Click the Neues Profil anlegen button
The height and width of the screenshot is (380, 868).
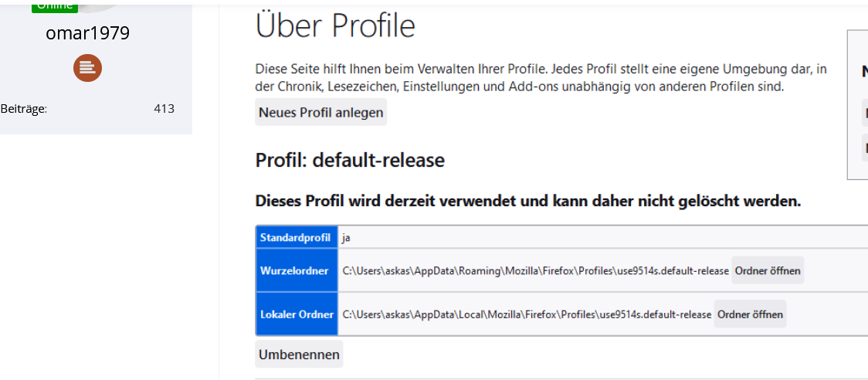pos(320,113)
